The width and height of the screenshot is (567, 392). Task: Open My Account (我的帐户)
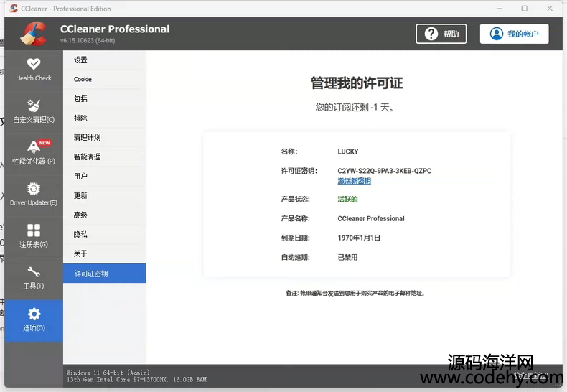click(x=514, y=34)
